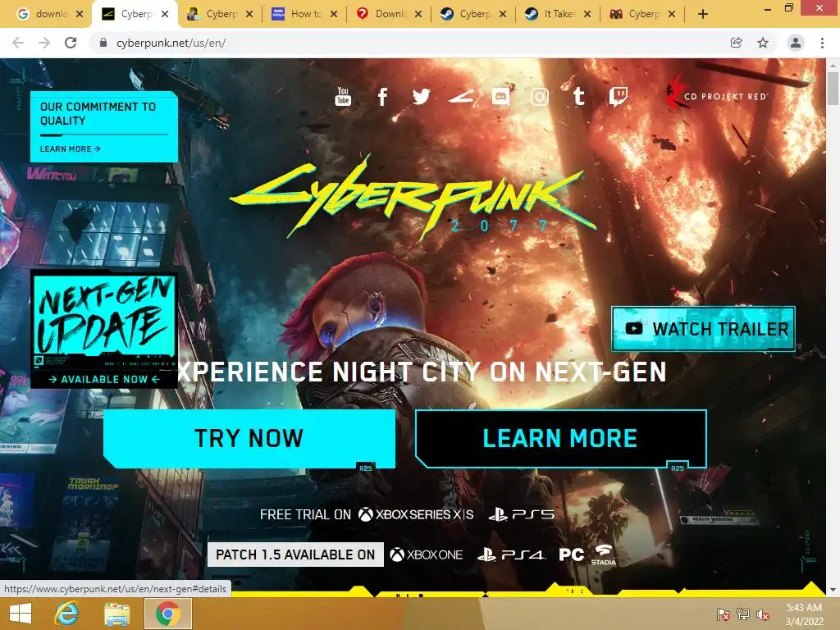Click the volume tray icon
The image size is (840, 630).
click(763, 614)
